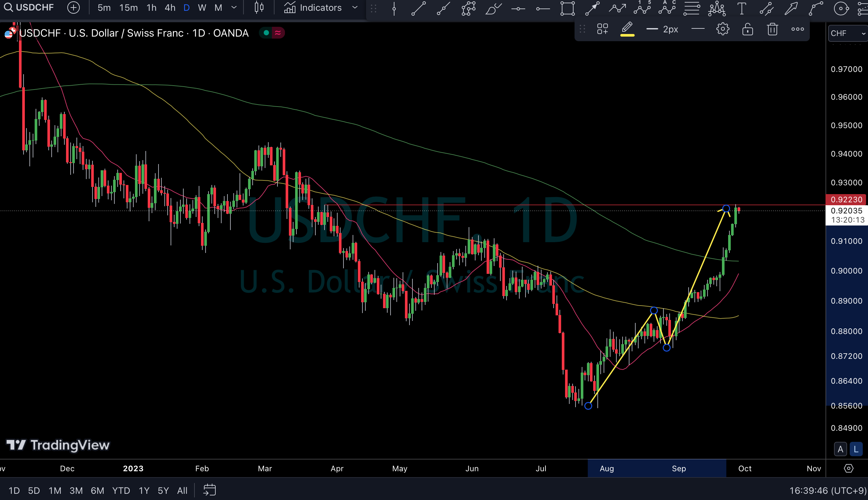Toggle the lock on selected drawing

coord(747,29)
